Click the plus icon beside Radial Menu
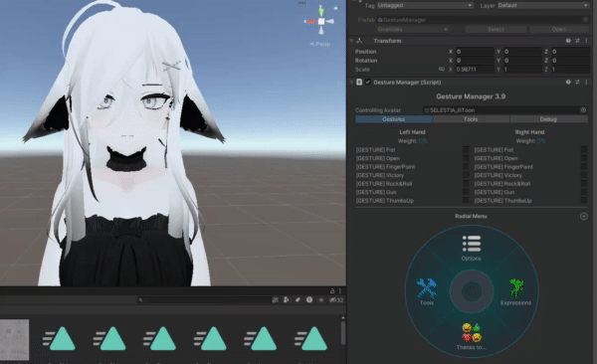The height and width of the screenshot is (364, 597). point(584,216)
